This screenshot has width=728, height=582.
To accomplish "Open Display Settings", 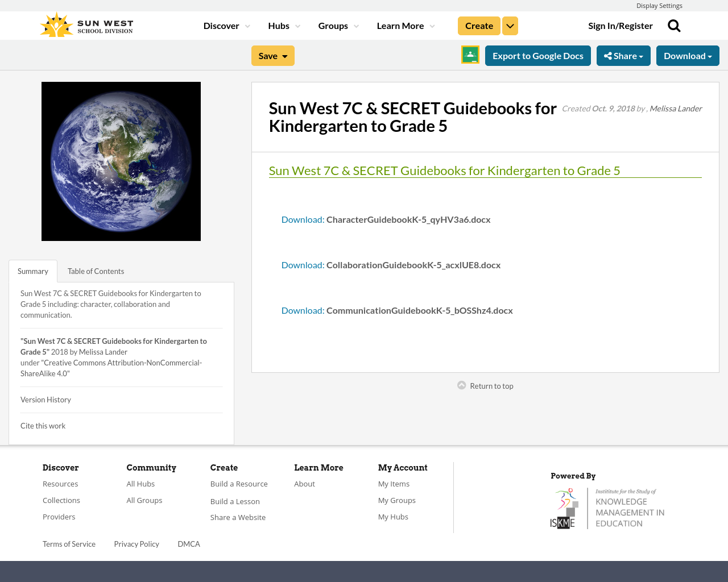I will click(659, 5).
